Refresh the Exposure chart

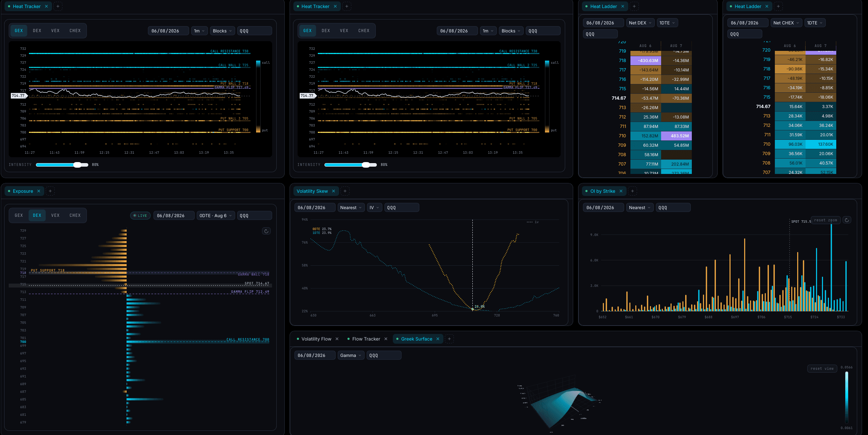pos(266,231)
